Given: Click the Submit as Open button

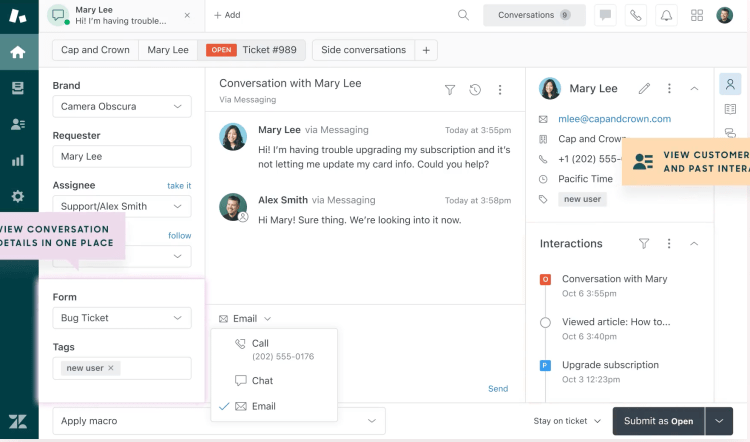Looking at the screenshot, I should click(x=658, y=421).
